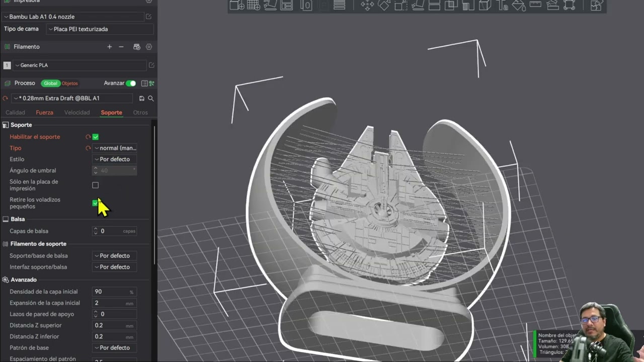Open Tipo de cama plate dropdown
This screenshot has width=644, height=362.
pos(100,29)
